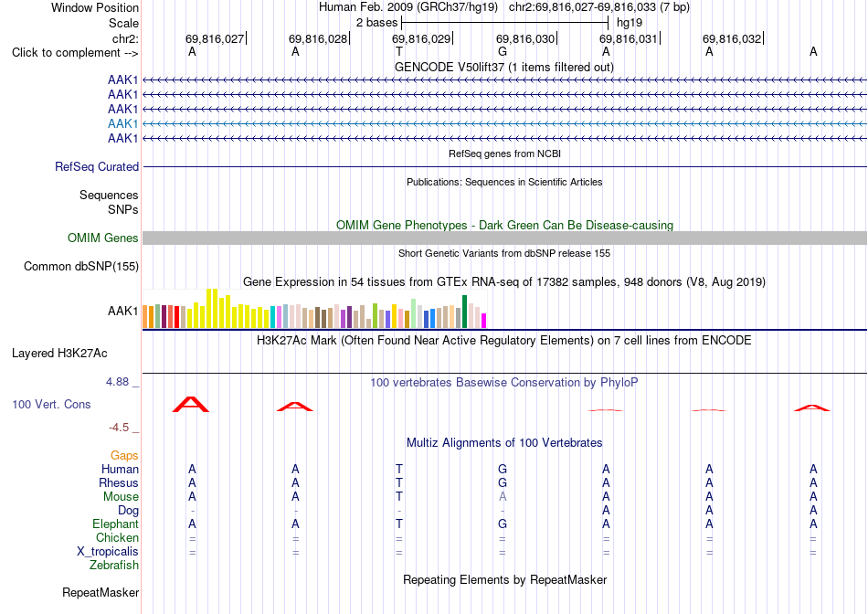Open 'Publications: Sequences in Scientific Articles' title

point(504,182)
